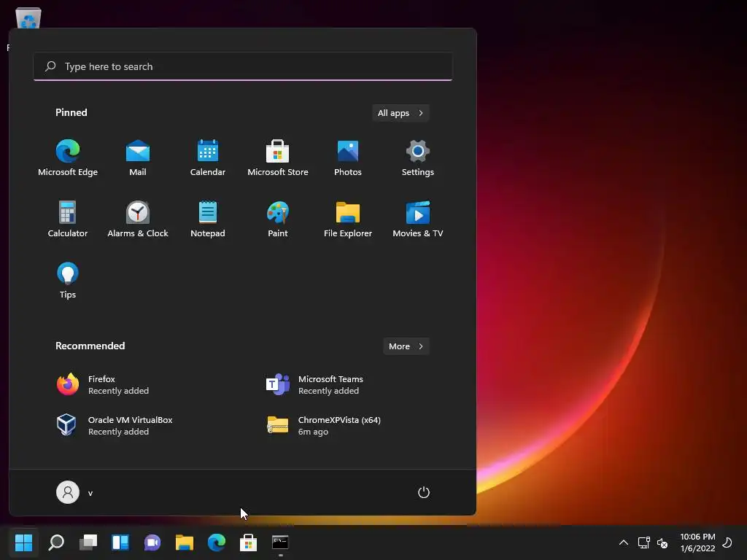Open File Explorer pinned app
The height and width of the screenshot is (560, 747).
tap(348, 219)
